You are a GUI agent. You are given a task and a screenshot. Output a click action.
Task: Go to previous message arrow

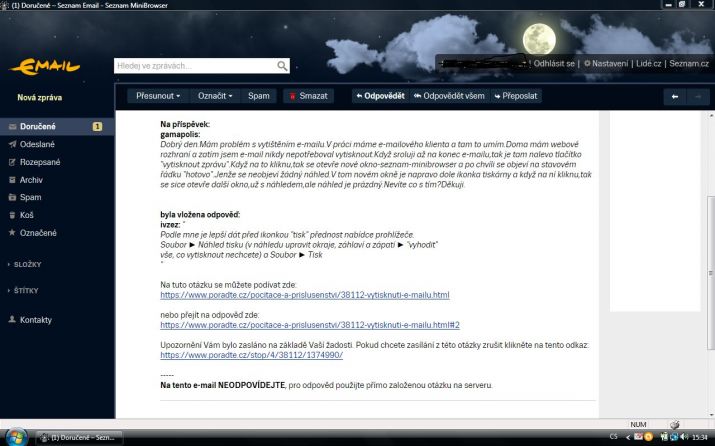pos(675,97)
